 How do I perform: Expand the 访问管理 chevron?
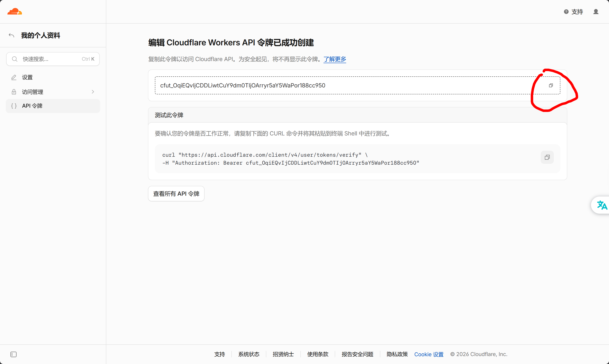point(93,92)
